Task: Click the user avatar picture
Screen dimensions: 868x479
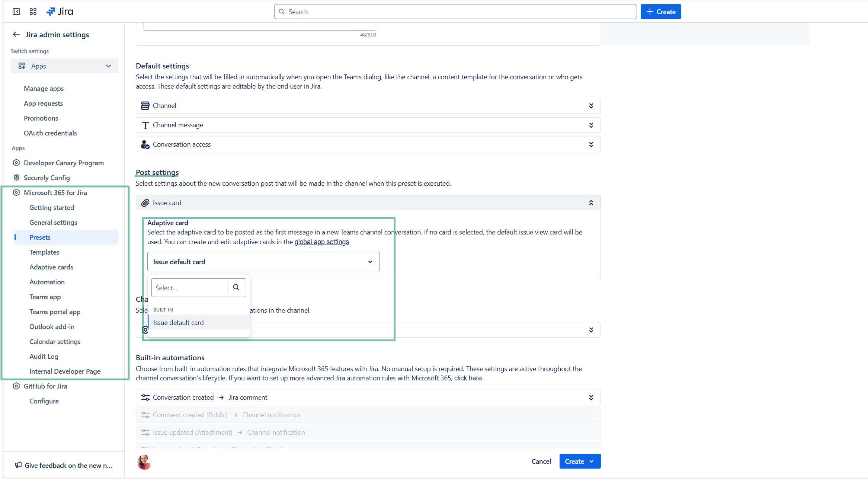Action: [144, 462]
